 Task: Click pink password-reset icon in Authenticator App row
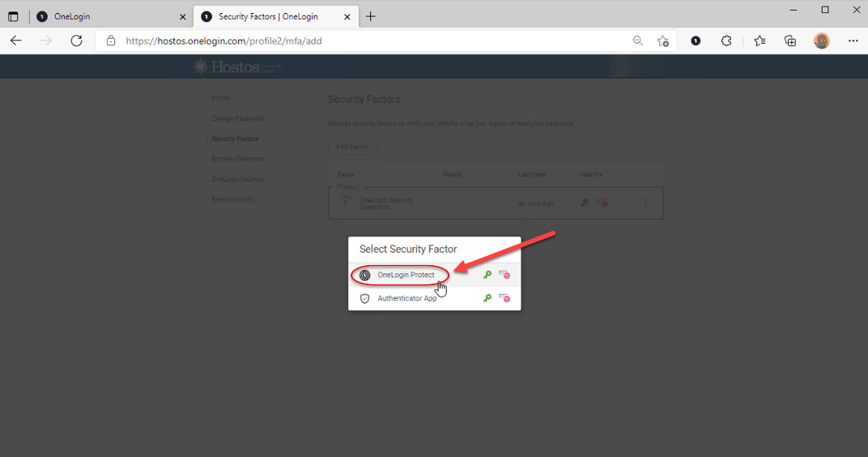tap(504, 298)
